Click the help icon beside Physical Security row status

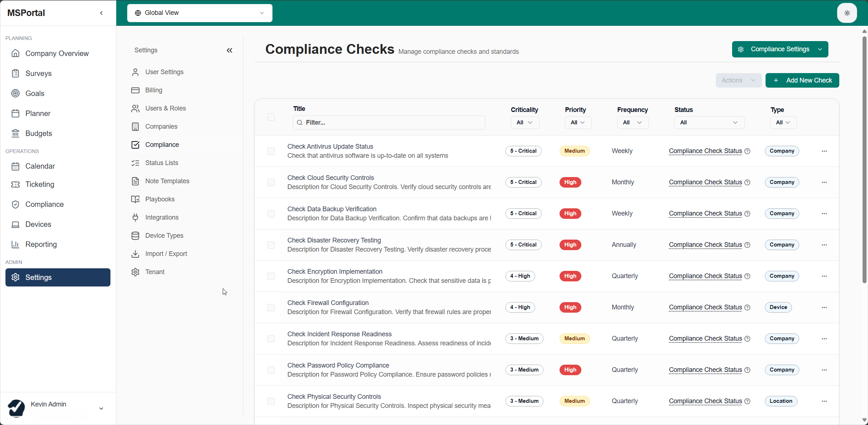(747, 401)
